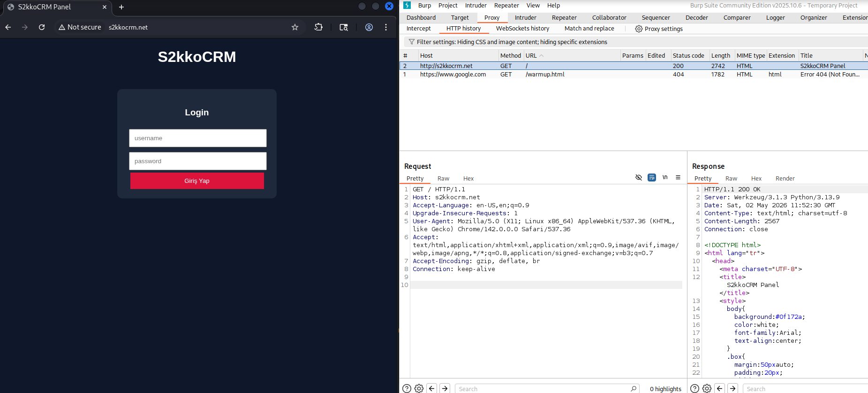Switch Response view to Hex
868x393 pixels.
pos(756,179)
